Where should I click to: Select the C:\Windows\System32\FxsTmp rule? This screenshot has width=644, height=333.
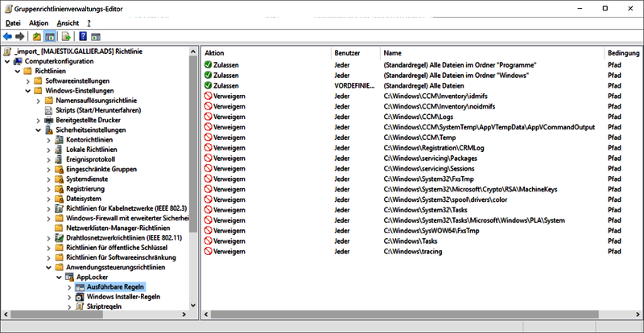tap(428, 179)
